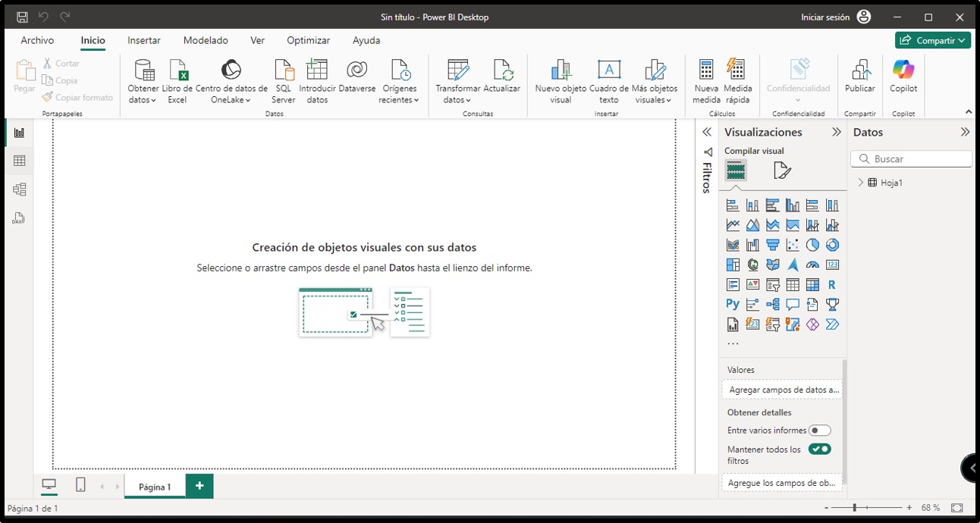The width and height of the screenshot is (980, 523).
Task: Add a globe map visual
Action: pyautogui.click(x=752, y=265)
